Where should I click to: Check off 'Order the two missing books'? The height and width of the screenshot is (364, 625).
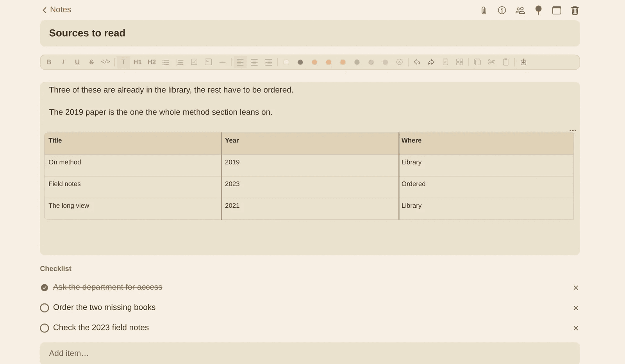pyautogui.click(x=45, y=308)
